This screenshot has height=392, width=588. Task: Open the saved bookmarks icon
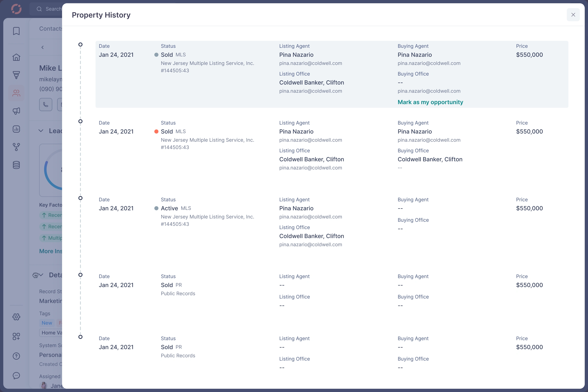16,31
